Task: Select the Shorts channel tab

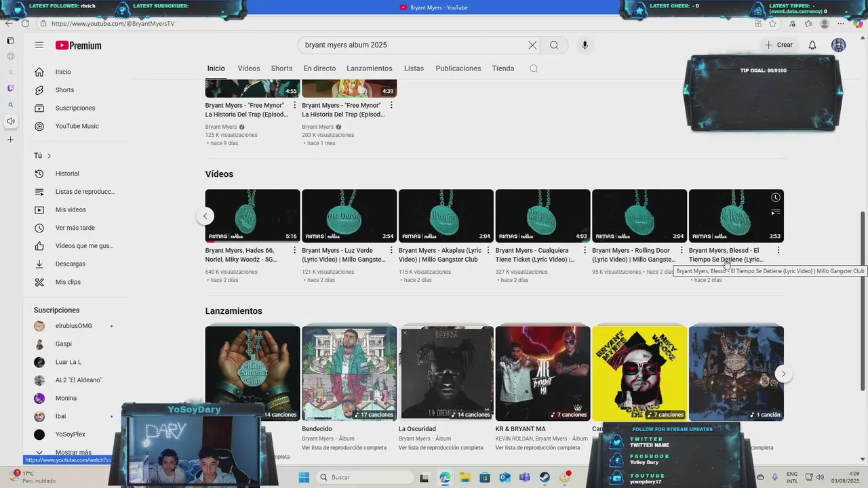Action: [x=281, y=68]
